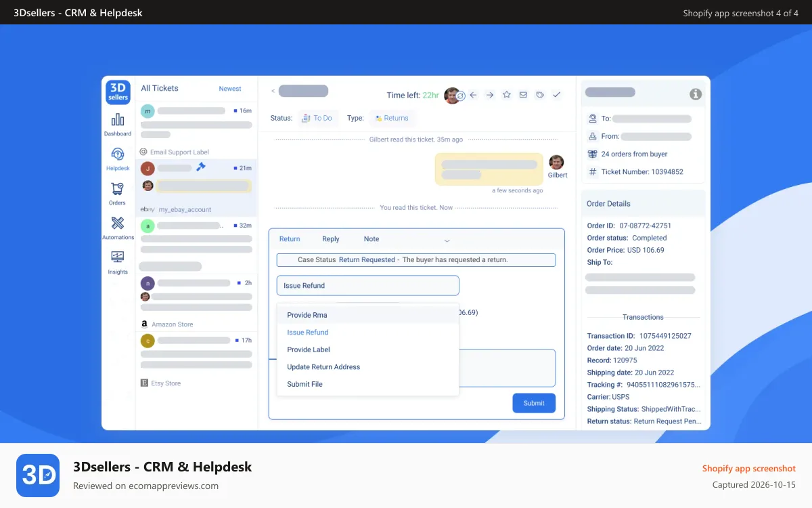Viewport: 812px width, 508px height.
Task: Choose Issue Refund from the list
Action: coord(368,333)
